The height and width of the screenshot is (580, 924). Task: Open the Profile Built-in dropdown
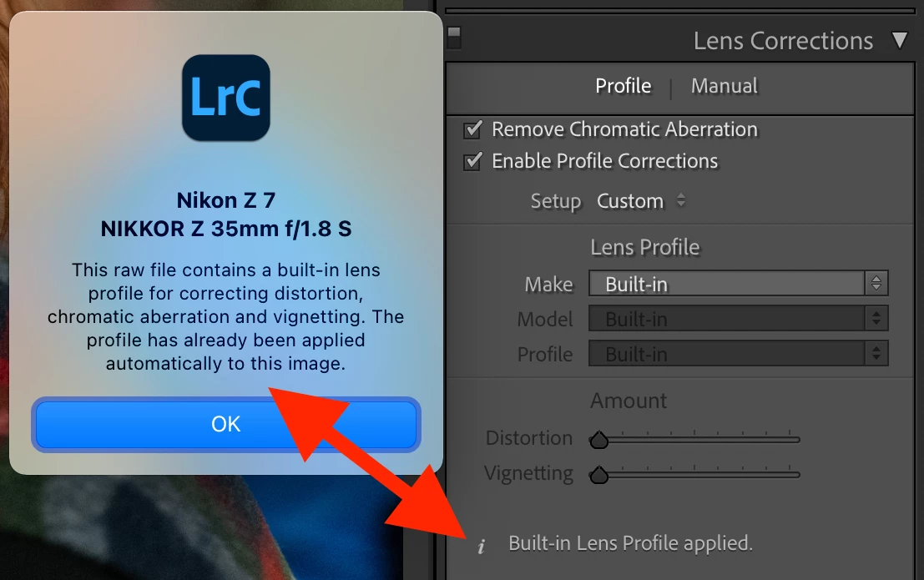click(739, 354)
